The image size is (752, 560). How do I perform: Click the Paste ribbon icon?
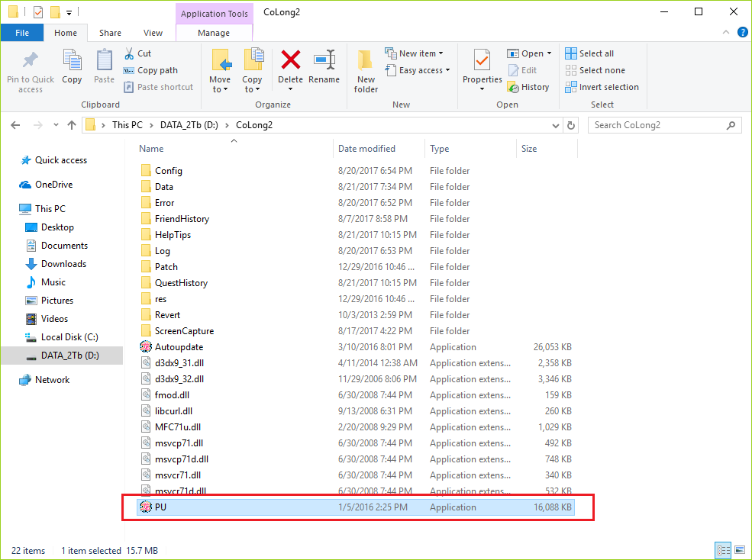(x=104, y=60)
